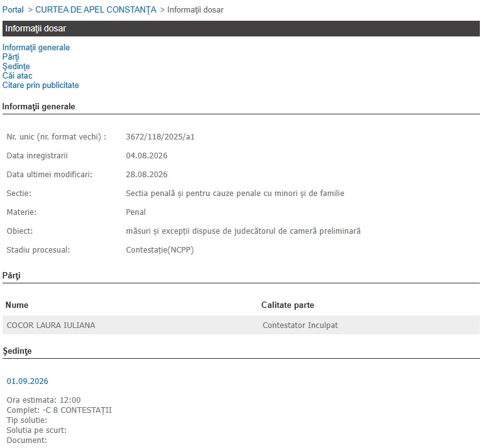Click the Nume column header

17,305
